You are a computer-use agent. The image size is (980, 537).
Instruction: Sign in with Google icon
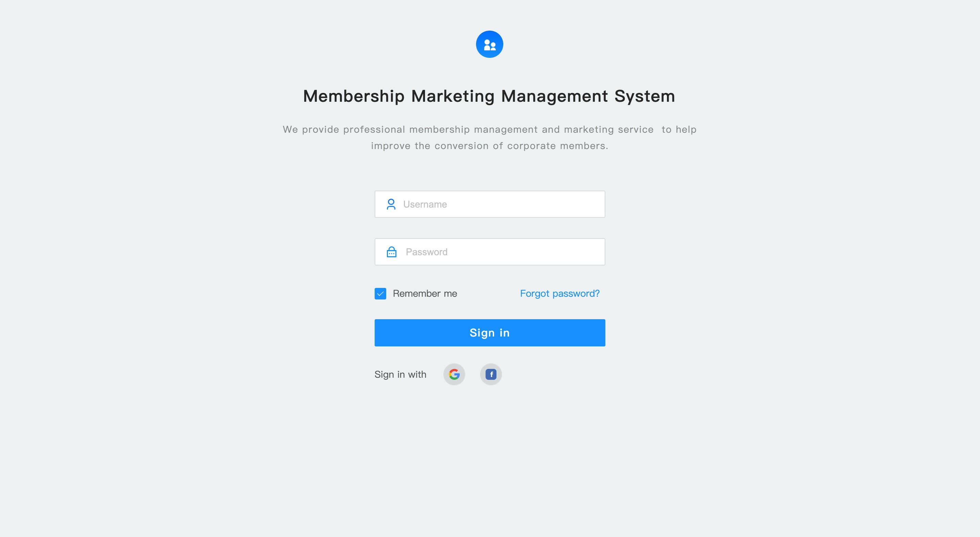(x=454, y=374)
